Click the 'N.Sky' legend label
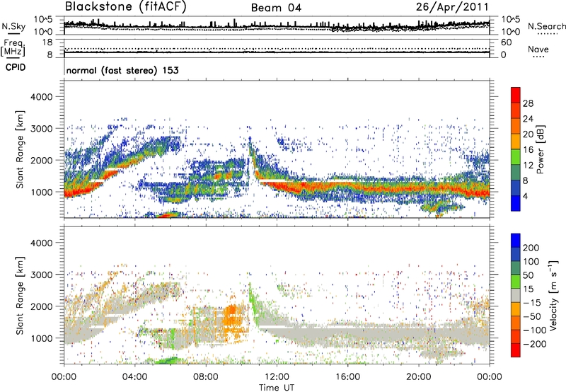Screen dimensions: 566x392 pyautogui.click(x=13, y=26)
